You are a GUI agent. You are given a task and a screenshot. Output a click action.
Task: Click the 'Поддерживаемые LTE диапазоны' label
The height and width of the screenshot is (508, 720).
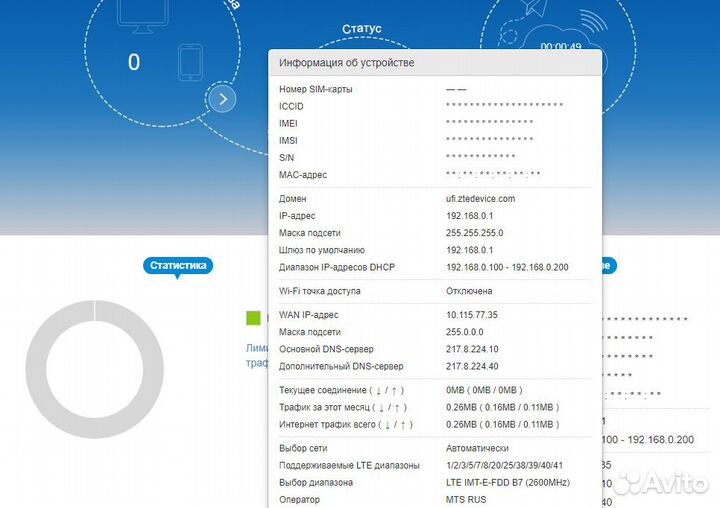349,465
